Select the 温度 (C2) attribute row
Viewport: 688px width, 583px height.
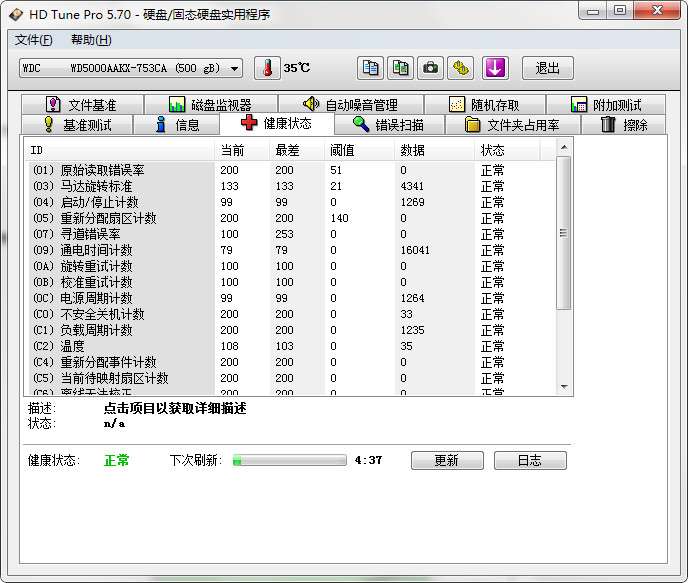tap(120, 346)
